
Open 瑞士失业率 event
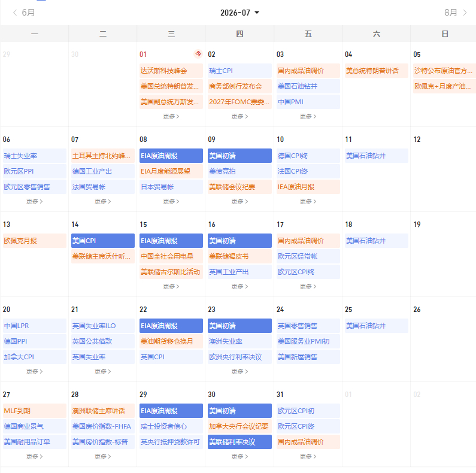[x=35, y=156]
